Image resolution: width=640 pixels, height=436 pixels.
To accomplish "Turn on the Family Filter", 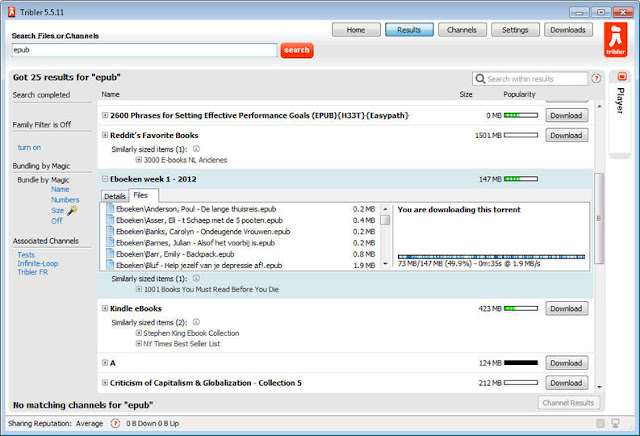I will [x=29, y=147].
